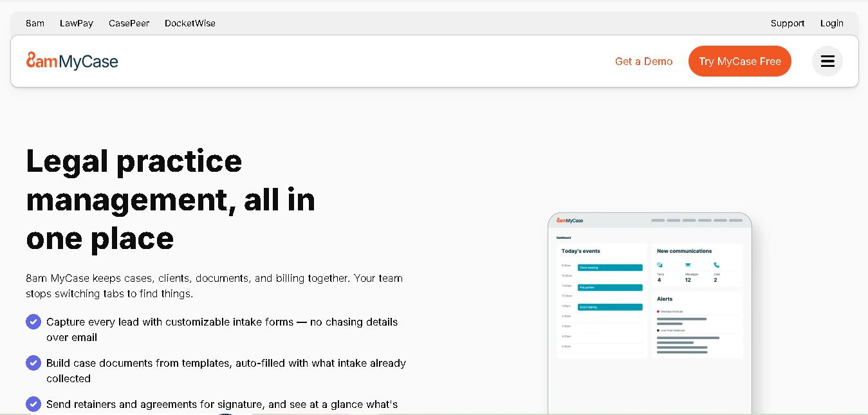The height and width of the screenshot is (415, 868).
Task: Select the Client meeting event bar
Action: coord(610,268)
